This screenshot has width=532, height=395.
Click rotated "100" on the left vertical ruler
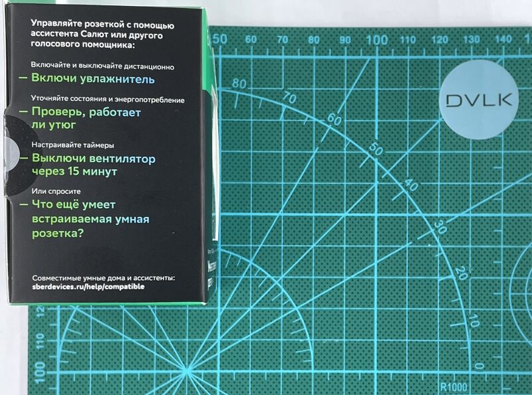pos(40,372)
